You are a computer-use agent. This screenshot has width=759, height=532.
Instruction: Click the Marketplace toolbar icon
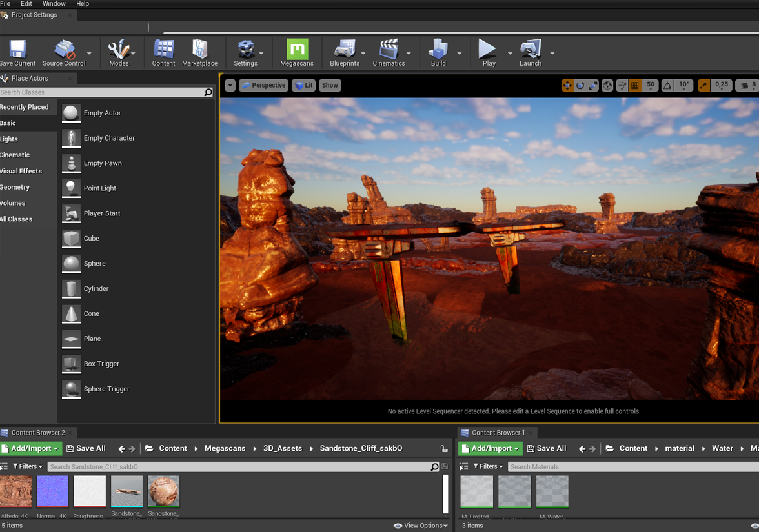click(x=199, y=53)
